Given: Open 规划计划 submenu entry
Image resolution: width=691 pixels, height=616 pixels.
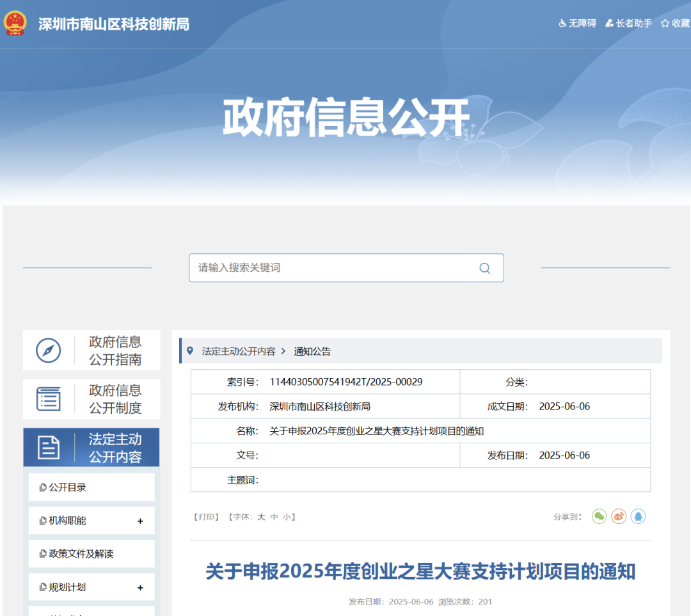Looking at the screenshot, I should pyautogui.click(x=91, y=587).
